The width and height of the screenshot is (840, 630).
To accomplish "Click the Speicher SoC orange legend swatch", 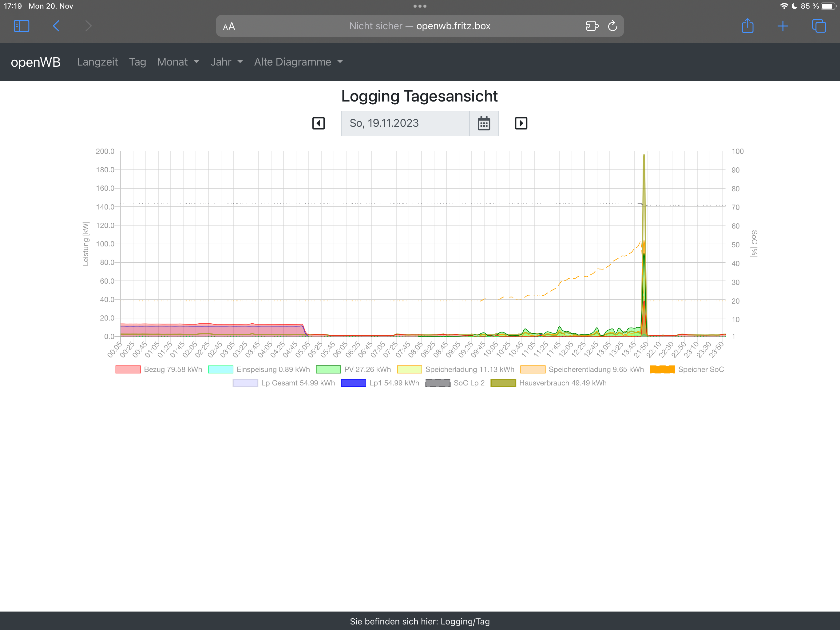I will click(662, 369).
